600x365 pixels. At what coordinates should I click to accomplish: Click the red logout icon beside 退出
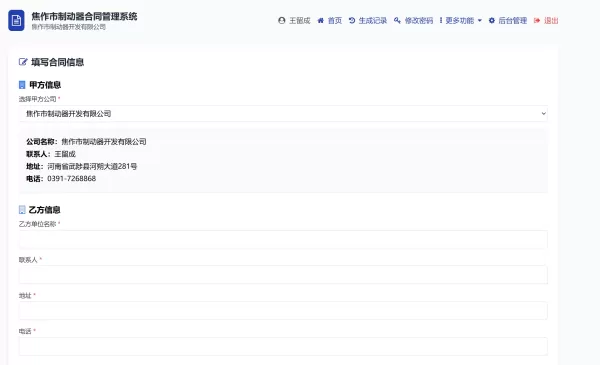(x=537, y=20)
